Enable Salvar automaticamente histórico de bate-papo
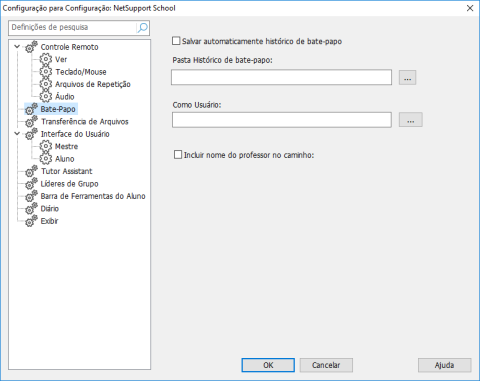This screenshot has height=381, width=480. point(176,41)
